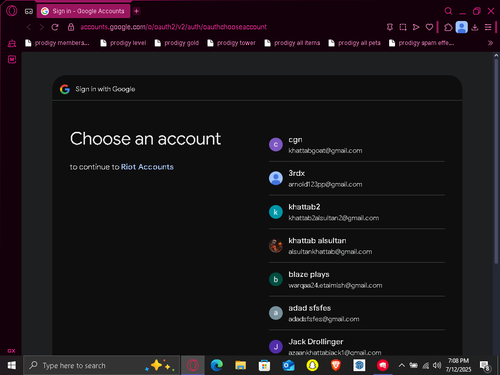Open Microsoft Store from the taskbar

tap(264, 365)
